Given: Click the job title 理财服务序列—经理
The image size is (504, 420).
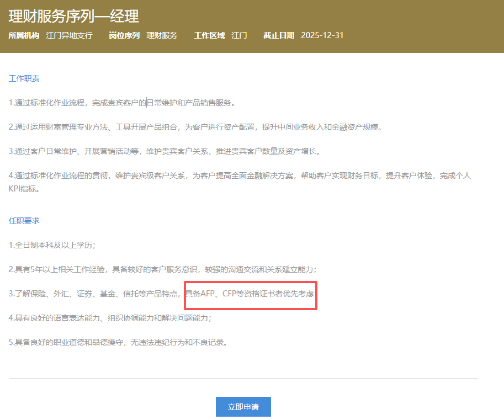Looking at the screenshot, I should click(x=73, y=16).
